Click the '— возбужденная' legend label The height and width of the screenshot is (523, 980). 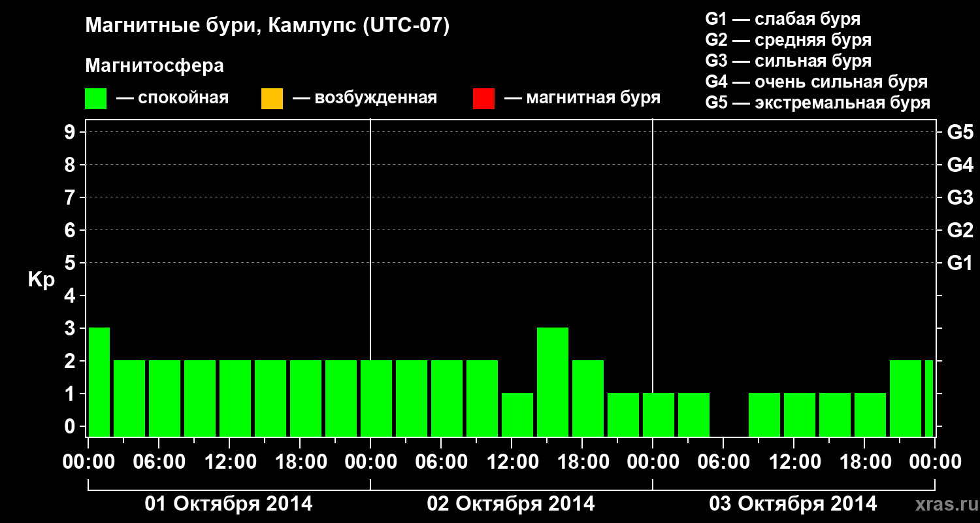pyautogui.click(x=365, y=98)
